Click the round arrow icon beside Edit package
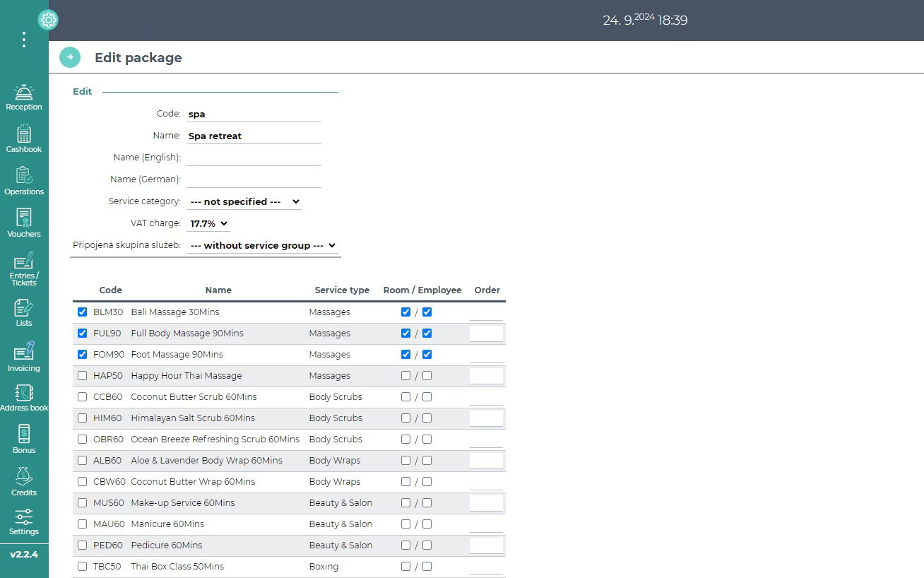Image resolution: width=924 pixels, height=578 pixels. [x=70, y=57]
